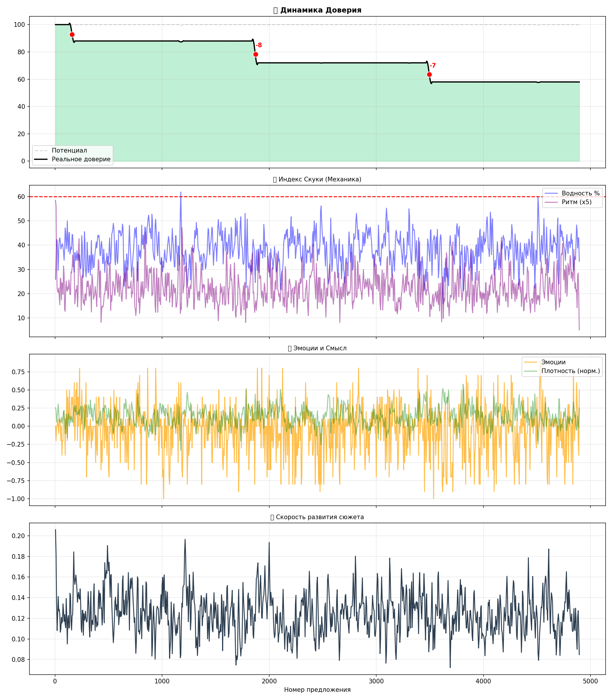Image resolution: width=612 pixels, height=700 pixels.
Task: Click the 'Эмоции и Смысл' subplot title
Action: pyautogui.click(x=320, y=348)
